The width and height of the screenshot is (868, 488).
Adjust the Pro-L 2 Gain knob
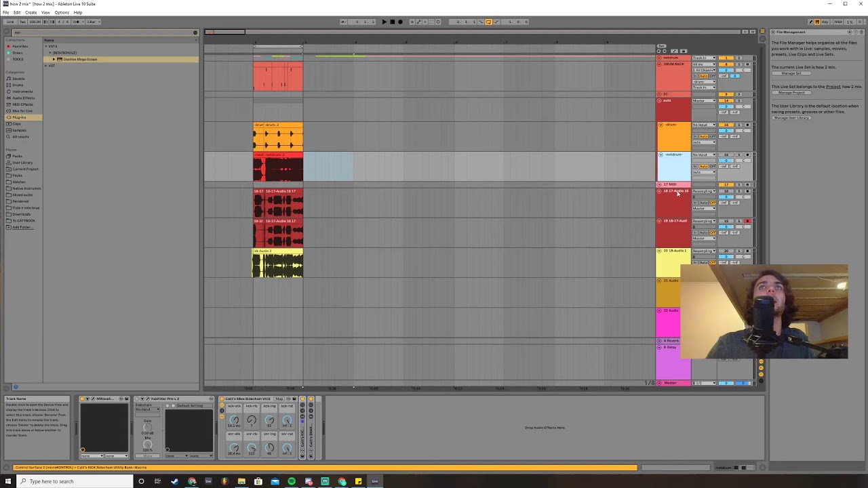coord(147,428)
